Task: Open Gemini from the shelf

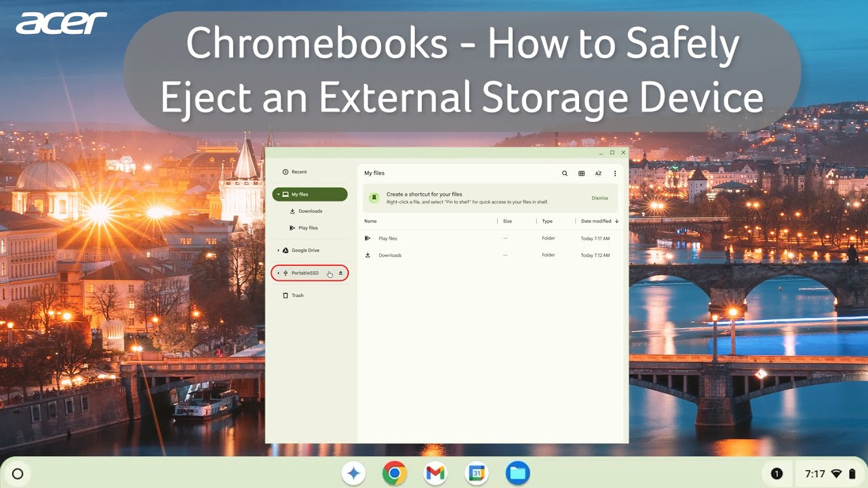Action: 353,473
